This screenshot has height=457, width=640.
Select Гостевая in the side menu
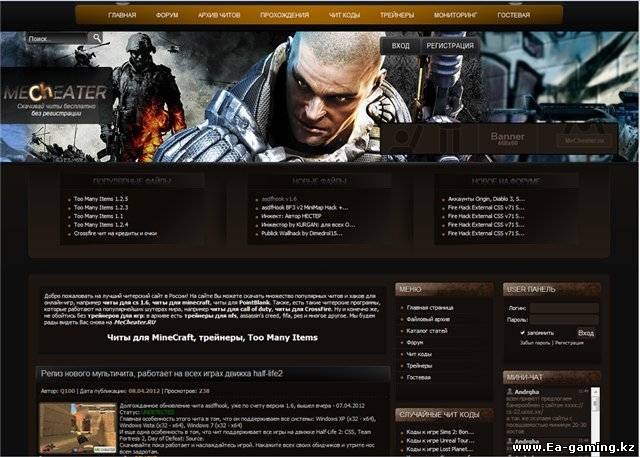[418, 377]
